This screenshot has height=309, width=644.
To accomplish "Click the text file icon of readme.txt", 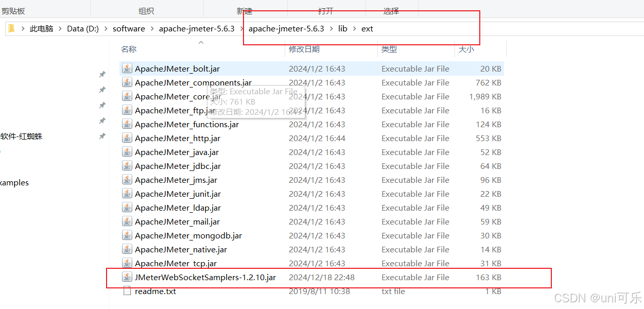I will point(127,291).
